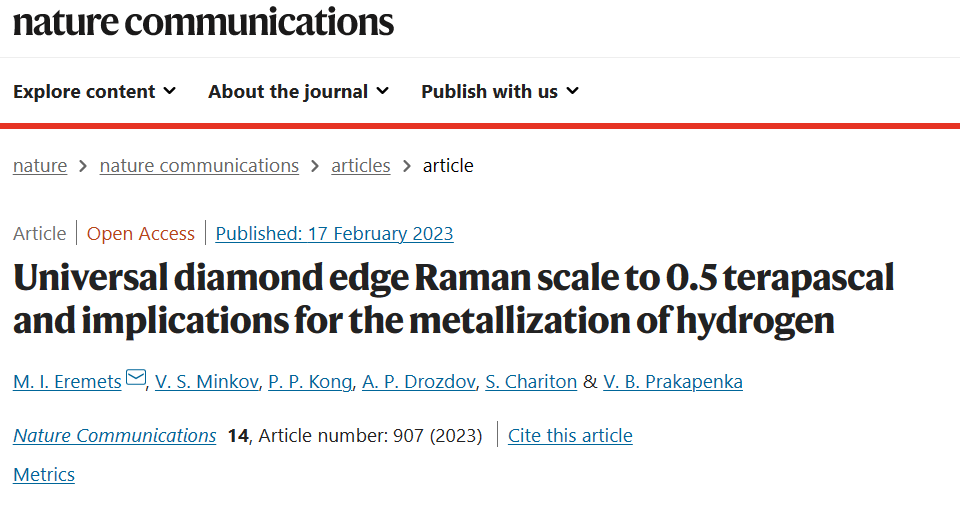Viewport: 960px width, 510px height.
Task: Open the nature communications breadcrumb link
Action: coord(199,165)
